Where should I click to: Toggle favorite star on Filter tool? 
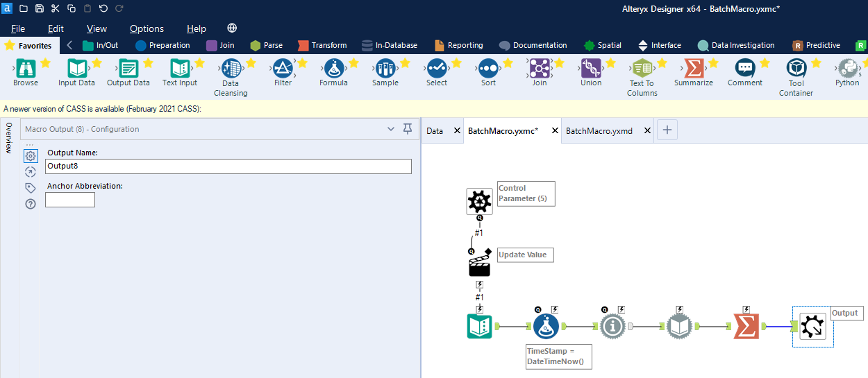click(302, 63)
